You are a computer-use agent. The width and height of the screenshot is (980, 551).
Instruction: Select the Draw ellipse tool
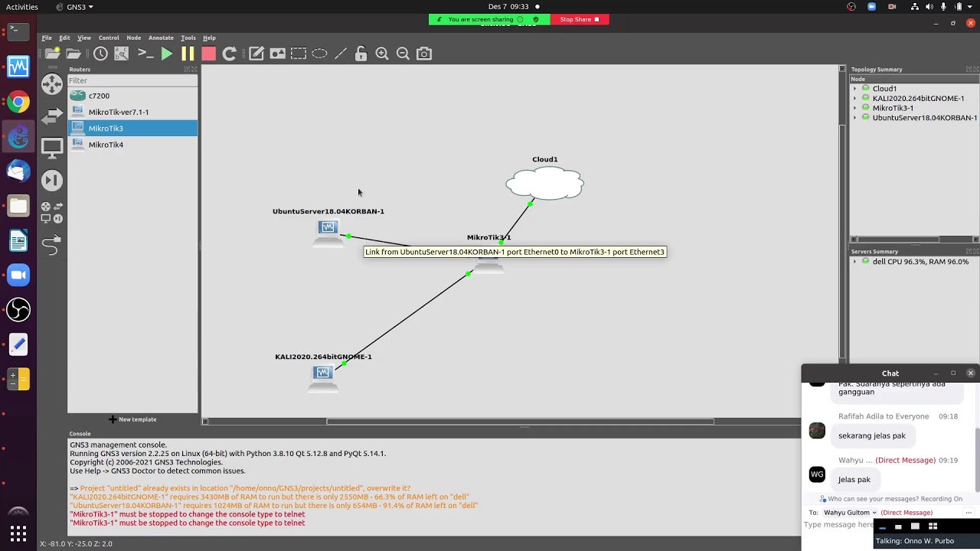(319, 54)
